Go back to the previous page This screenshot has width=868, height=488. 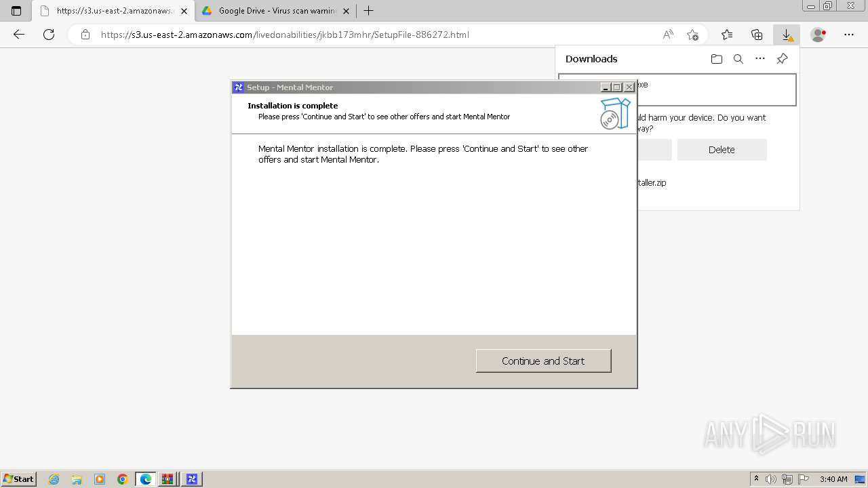tap(19, 35)
